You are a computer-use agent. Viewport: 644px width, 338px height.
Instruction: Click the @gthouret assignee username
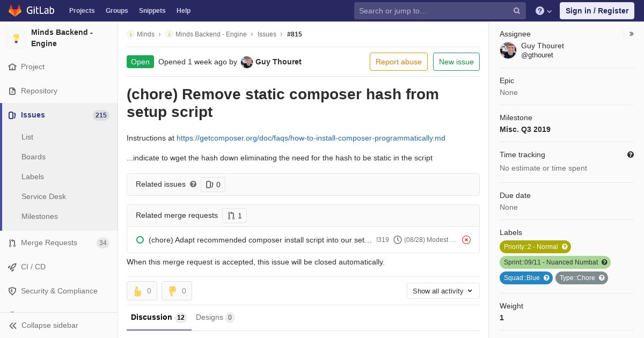pyautogui.click(x=537, y=55)
